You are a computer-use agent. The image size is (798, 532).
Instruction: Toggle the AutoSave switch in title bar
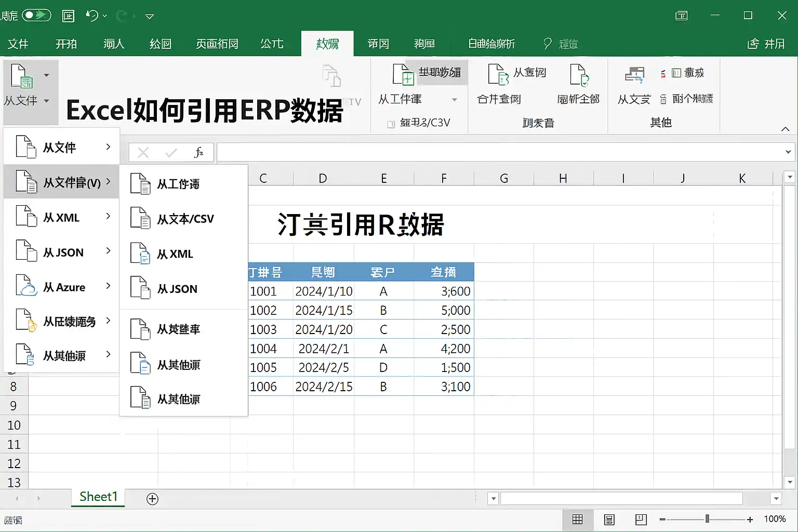[36, 15]
